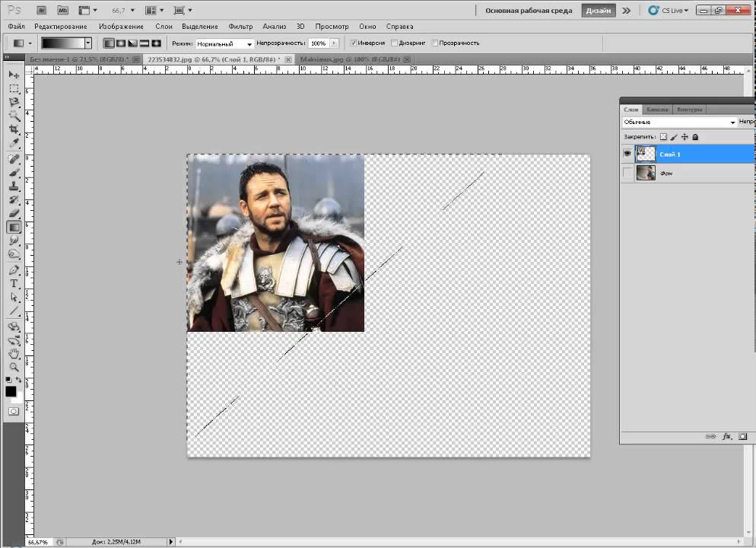Select the 3D Rotate tool
Screen dimensions: 756x548
[14, 327]
